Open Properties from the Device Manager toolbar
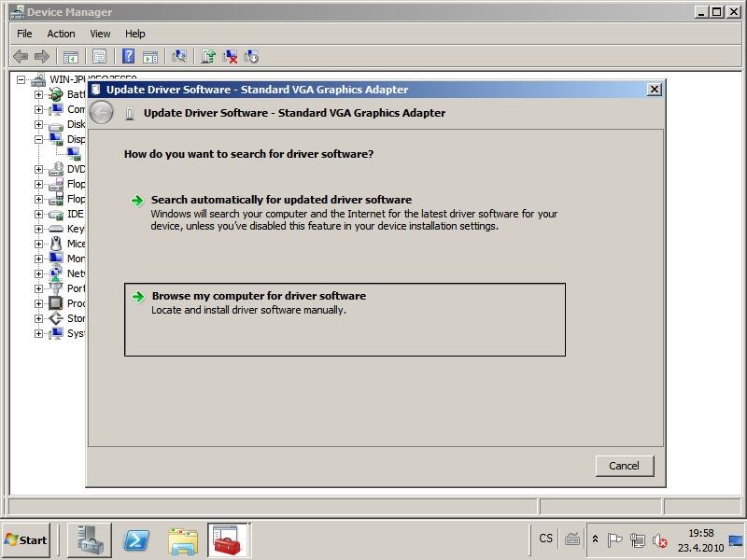The width and height of the screenshot is (747, 560). coord(99,57)
